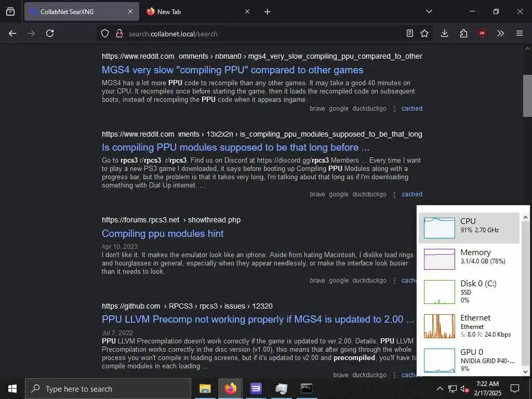Click the browser page scrollbar thumb
Image resolution: width=532 pixels, height=399 pixels.
click(x=527, y=96)
